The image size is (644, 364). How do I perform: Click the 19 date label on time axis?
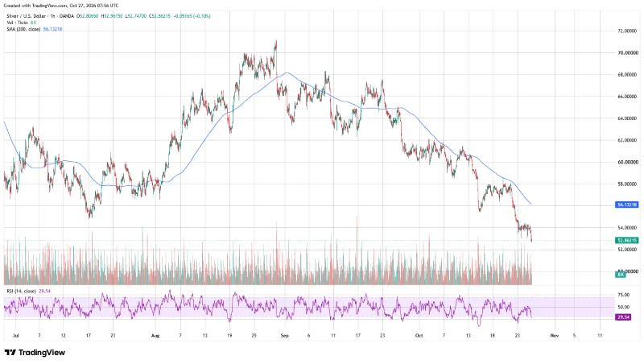[x=229, y=336]
